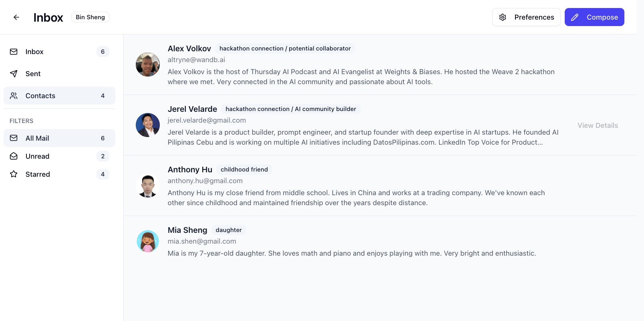
Task: Click the Preferences gear icon
Action: (x=503, y=17)
